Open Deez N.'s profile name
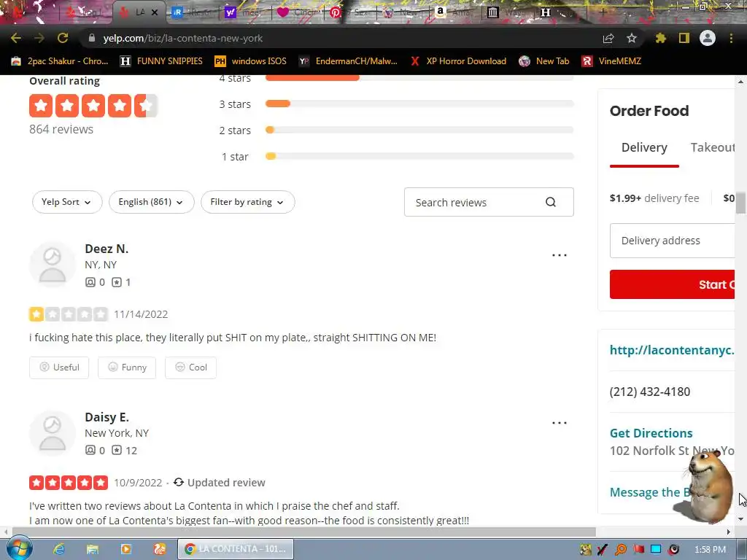The width and height of the screenshot is (747, 560). click(107, 249)
